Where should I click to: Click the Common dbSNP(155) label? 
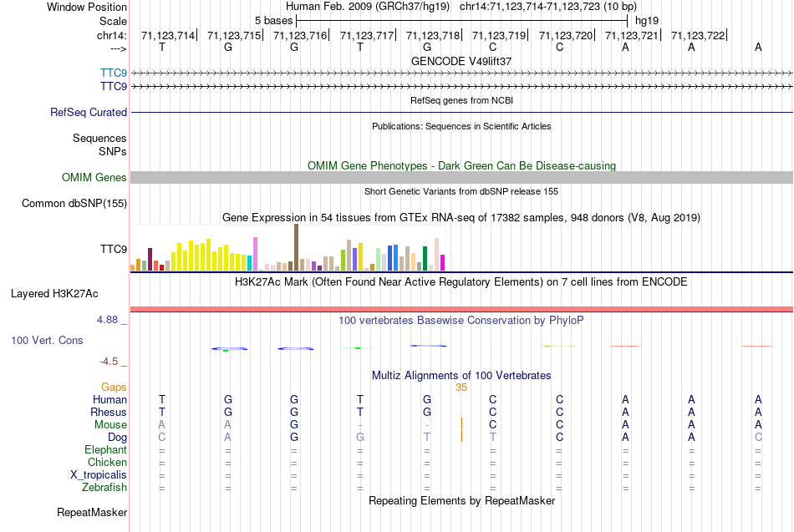(x=74, y=204)
